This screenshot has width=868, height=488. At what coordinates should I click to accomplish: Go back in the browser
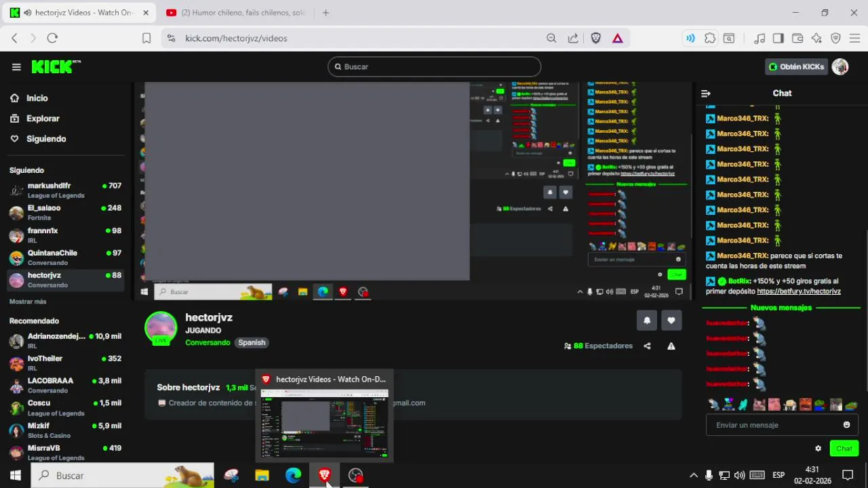[14, 39]
